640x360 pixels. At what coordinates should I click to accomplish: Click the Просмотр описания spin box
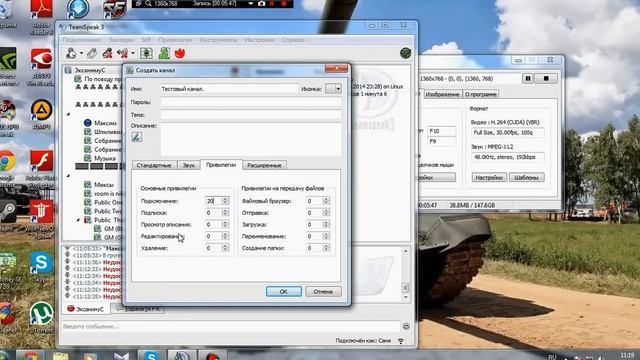tap(217, 224)
